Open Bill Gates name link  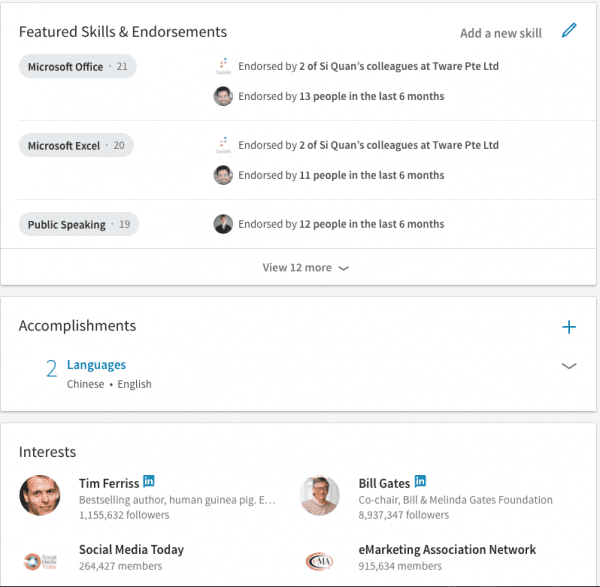tap(384, 483)
